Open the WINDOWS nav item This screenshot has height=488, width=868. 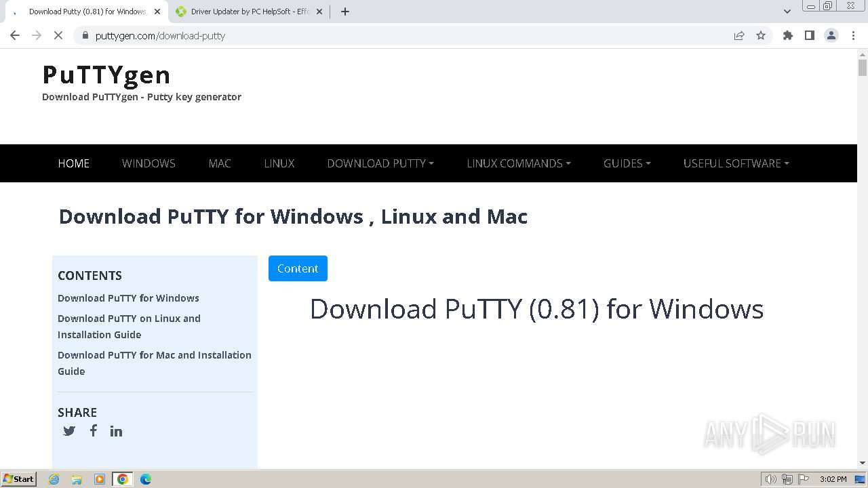(149, 163)
